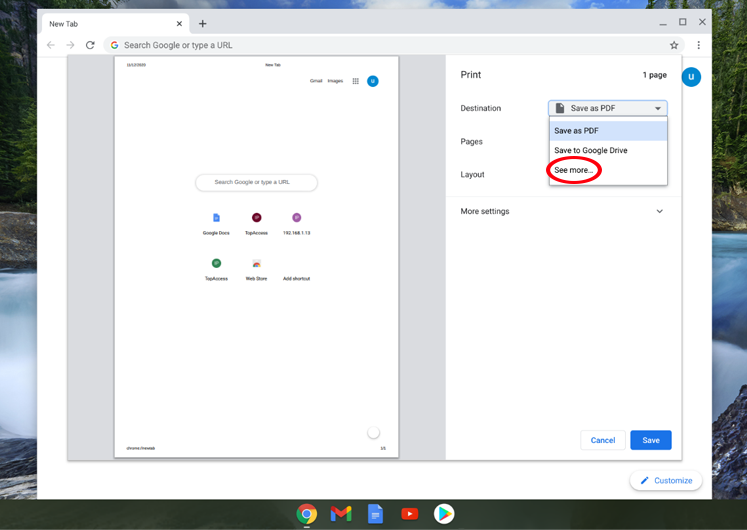Click the bookmark star icon
747x530 pixels.
tap(674, 45)
